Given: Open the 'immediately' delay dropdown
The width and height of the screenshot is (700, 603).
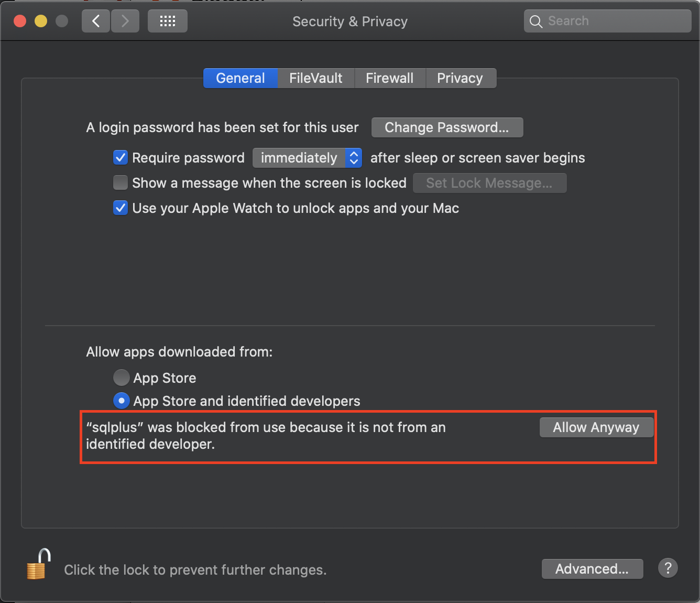Looking at the screenshot, I should click(308, 158).
